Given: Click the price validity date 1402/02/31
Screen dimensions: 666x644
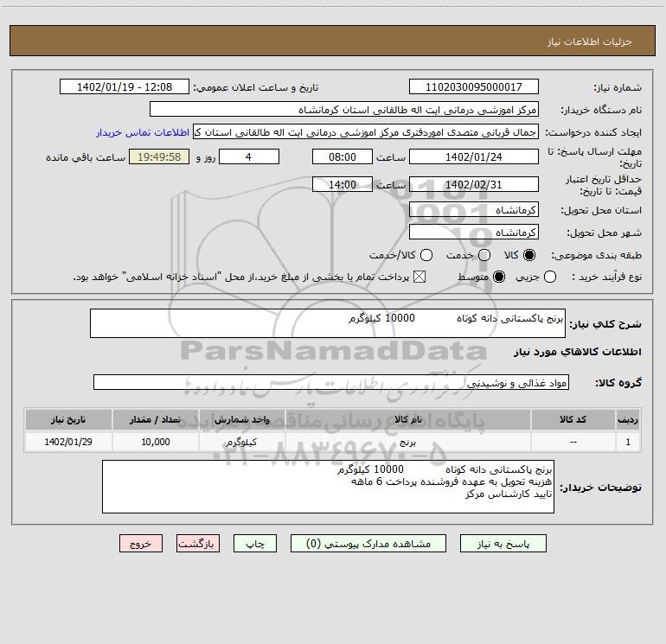Looking at the screenshot, I should coord(474,184).
